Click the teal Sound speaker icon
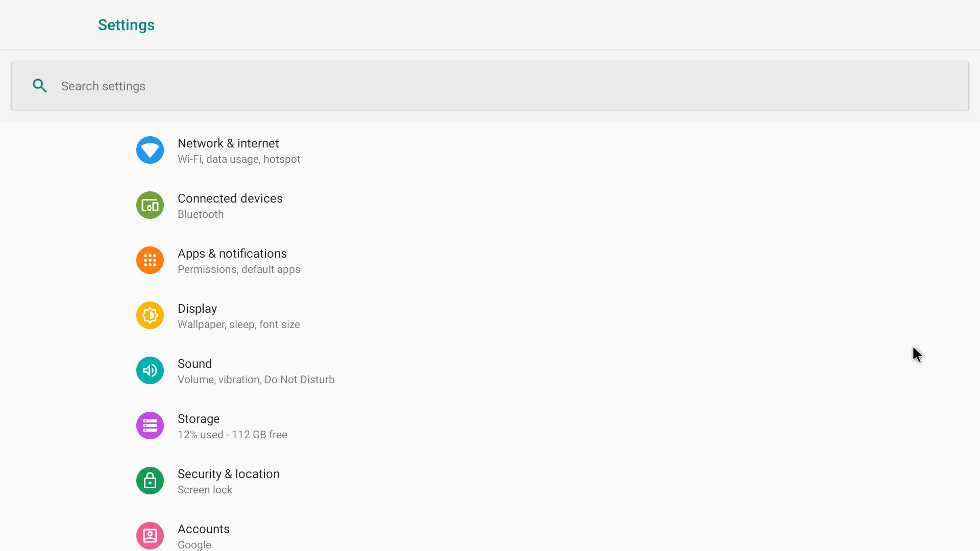The height and width of the screenshot is (551, 980). click(150, 370)
